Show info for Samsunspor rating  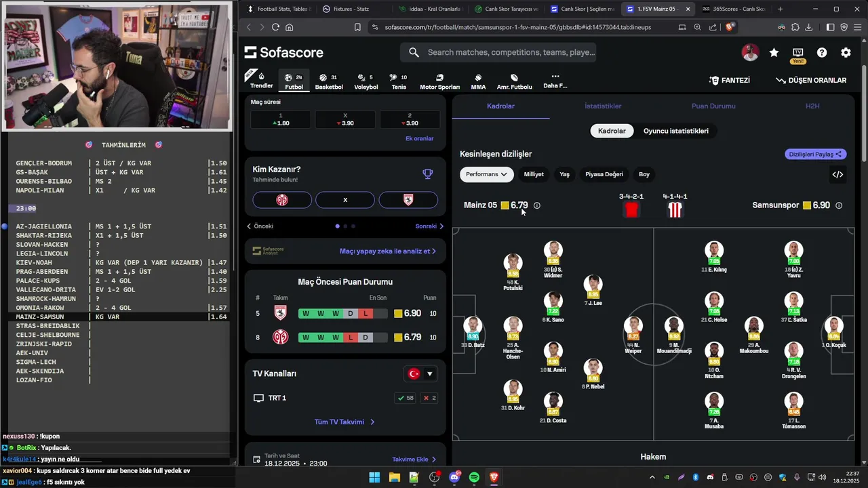pos(839,205)
